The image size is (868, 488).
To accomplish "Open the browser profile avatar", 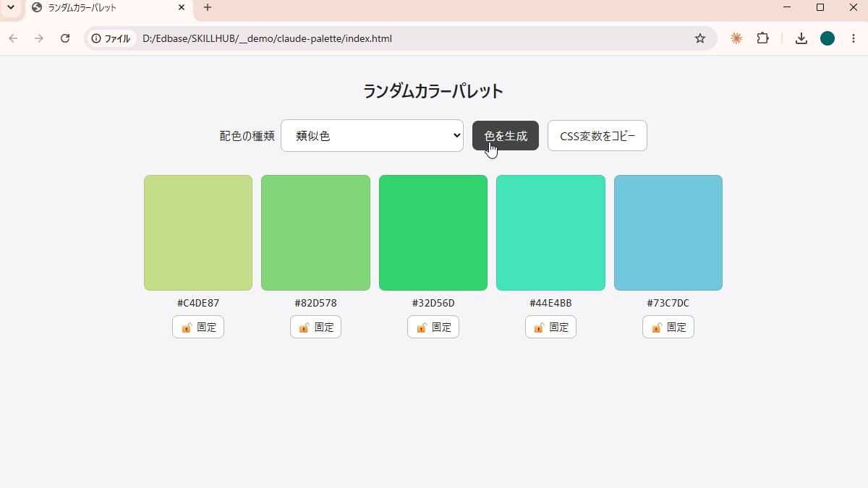I will tap(827, 38).
